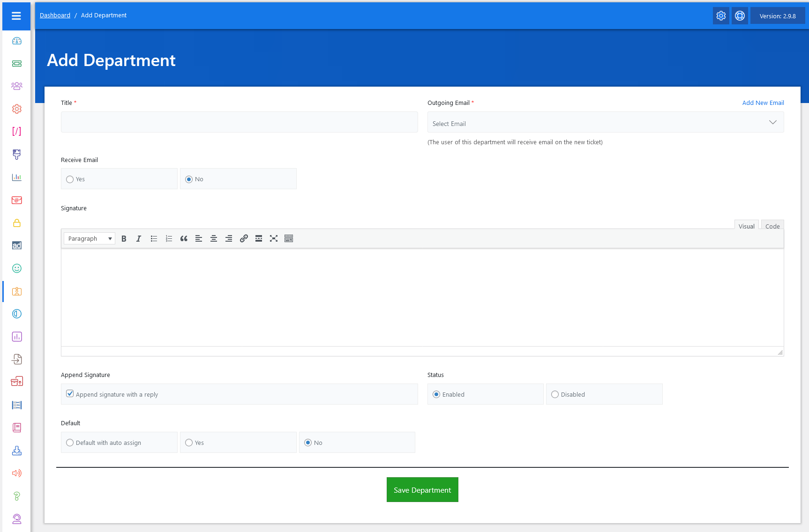This screenshot has height=532, width=809.
Task: Expand the Paragraph format dropdown
Action: 90,239
